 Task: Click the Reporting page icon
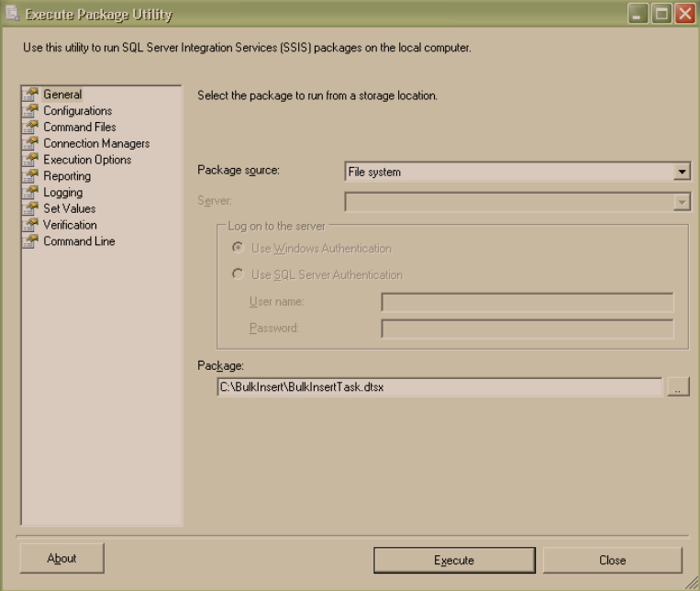30,176
